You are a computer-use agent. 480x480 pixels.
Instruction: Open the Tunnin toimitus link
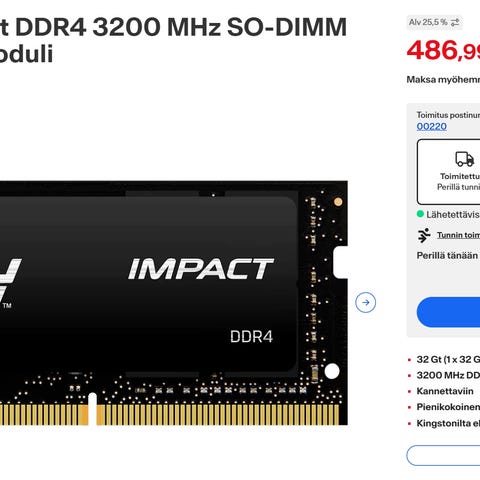458,235
